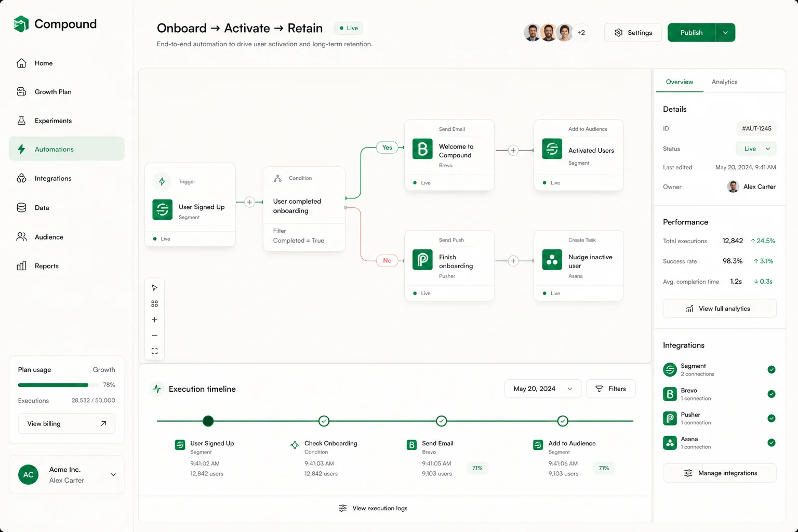Click the Pusher integration connected checkmark
The width and height of the screenshot is (798, 532).
point(772,418)
